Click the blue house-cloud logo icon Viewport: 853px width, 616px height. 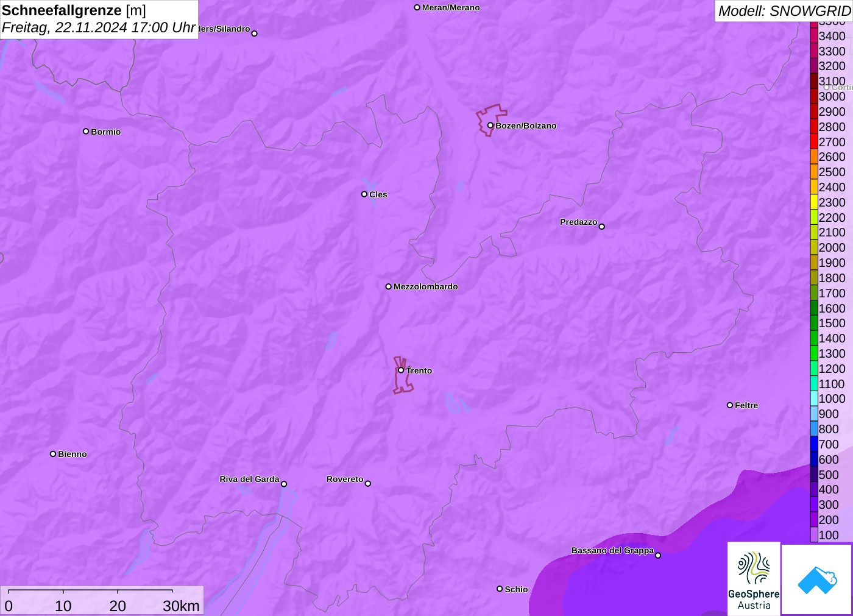817,579
